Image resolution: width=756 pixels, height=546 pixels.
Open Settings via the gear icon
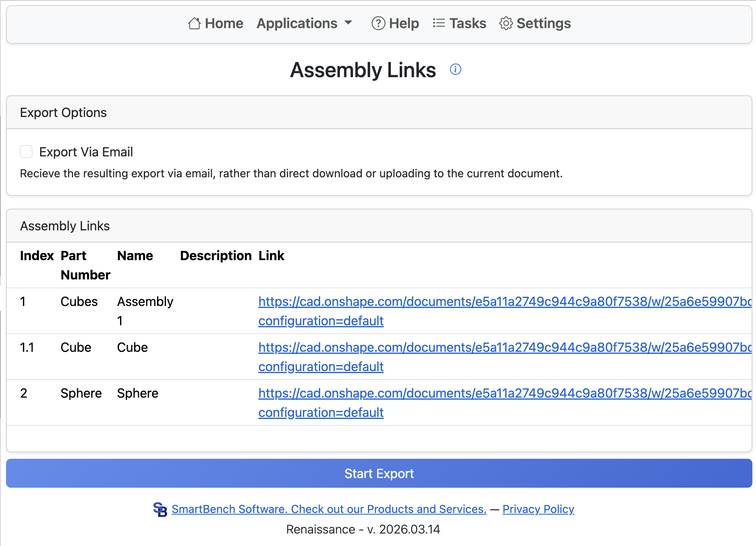pos(506,24)
